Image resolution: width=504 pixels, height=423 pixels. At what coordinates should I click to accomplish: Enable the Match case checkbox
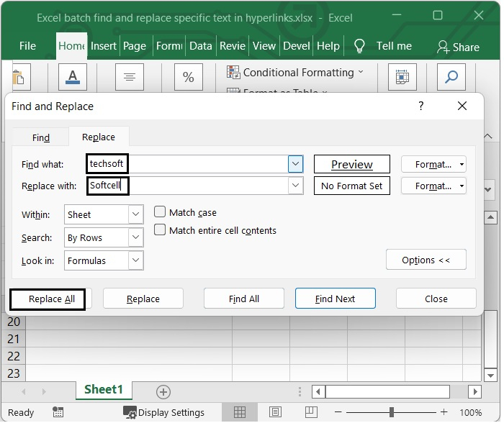(x=161, y=212)
